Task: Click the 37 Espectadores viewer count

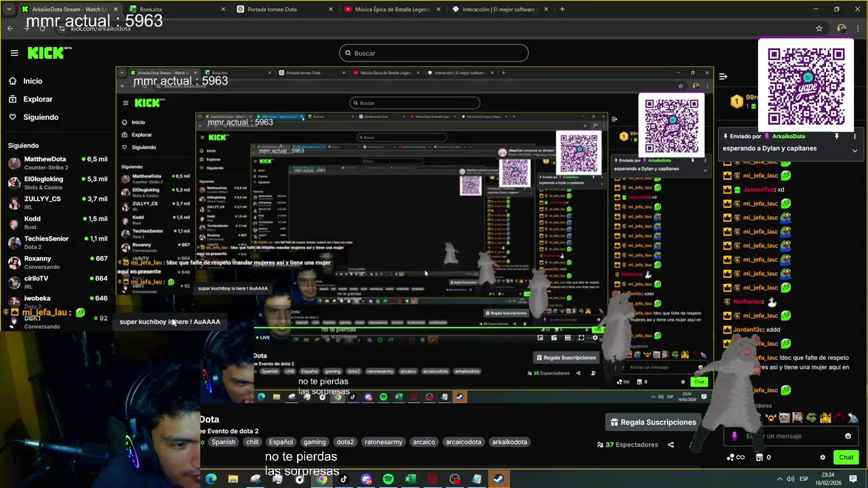Action: (x=627, y=445)
